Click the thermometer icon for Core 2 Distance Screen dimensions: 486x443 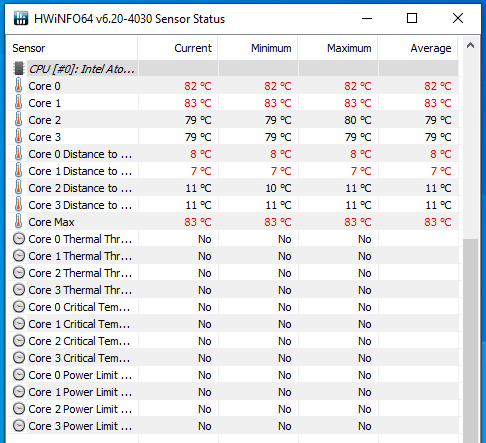pyautogui.click(x=19, y=188)
